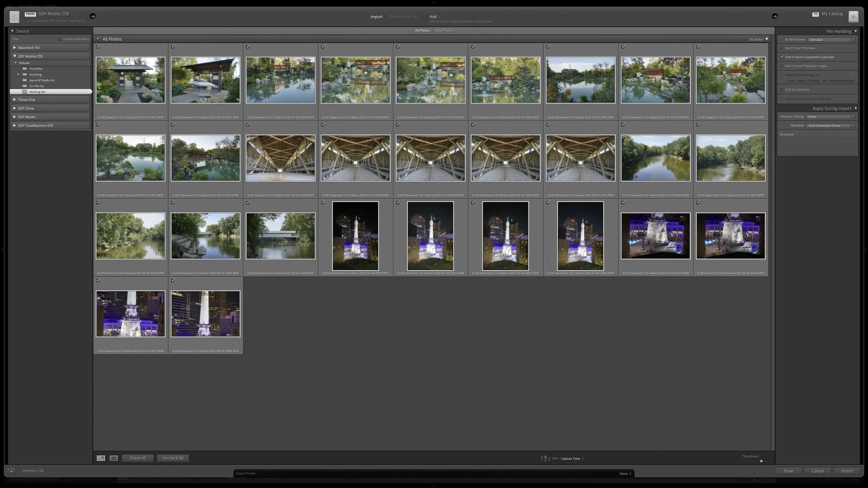Click the Uncheck All button
868x488 pixels.
[x=173, y=458]
